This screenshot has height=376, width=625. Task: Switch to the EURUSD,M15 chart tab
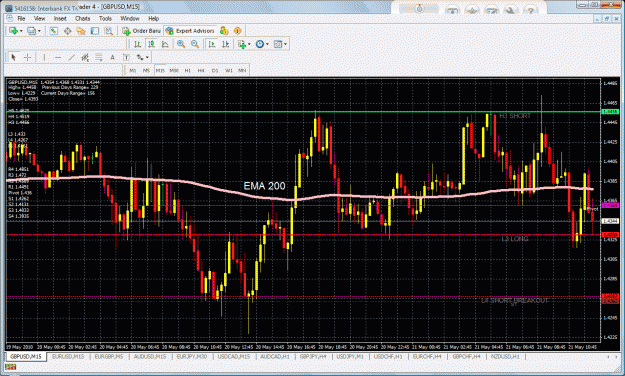click(68, 356)
